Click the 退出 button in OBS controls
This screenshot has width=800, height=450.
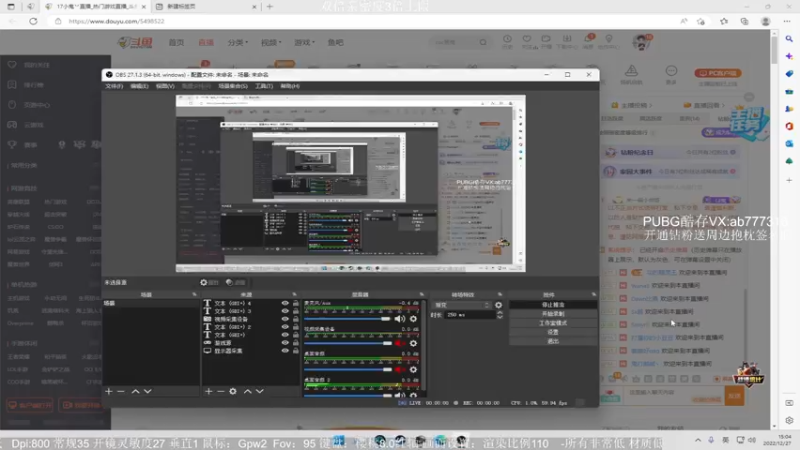tap(553, 341)
